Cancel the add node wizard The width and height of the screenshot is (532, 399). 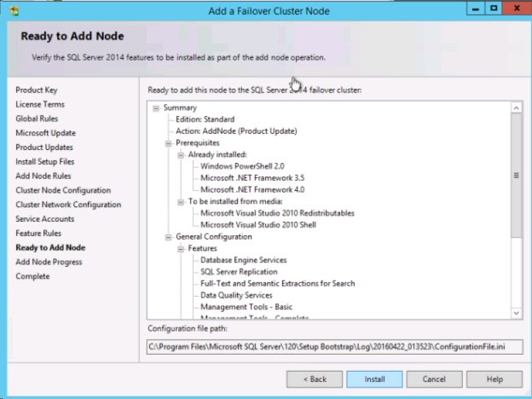pos(434,379)
